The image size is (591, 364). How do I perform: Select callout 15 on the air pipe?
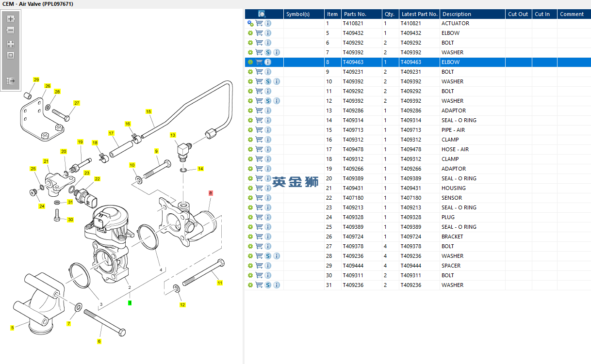(x=149, y=111)
